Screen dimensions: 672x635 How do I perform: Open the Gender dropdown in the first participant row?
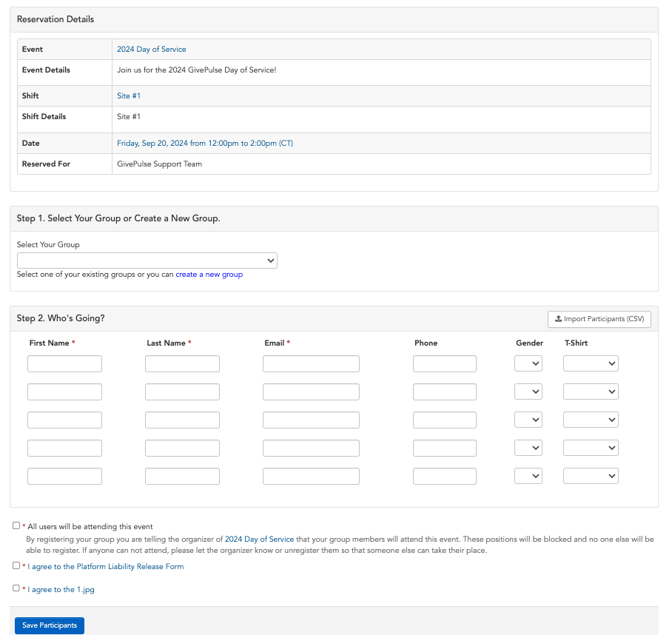[528, 363]
